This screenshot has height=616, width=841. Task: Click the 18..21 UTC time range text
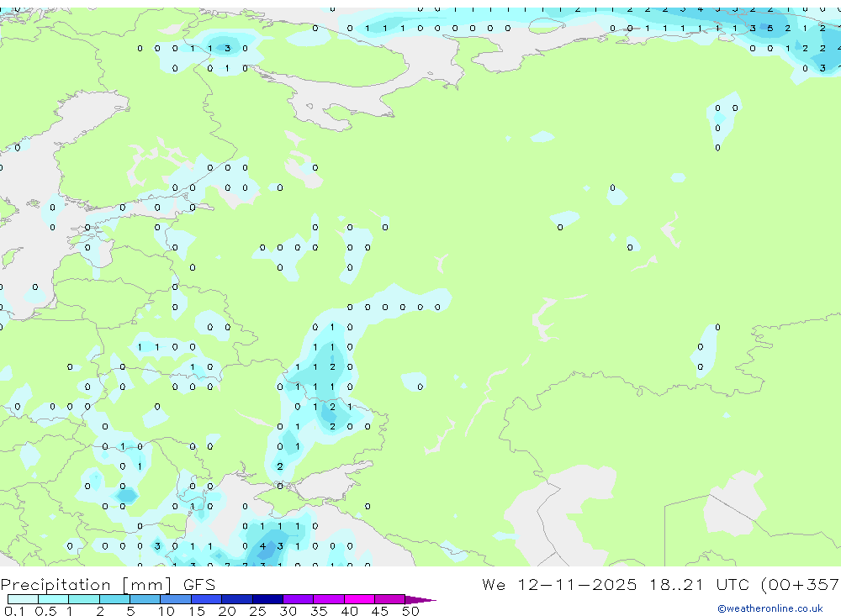coord(700,584)
